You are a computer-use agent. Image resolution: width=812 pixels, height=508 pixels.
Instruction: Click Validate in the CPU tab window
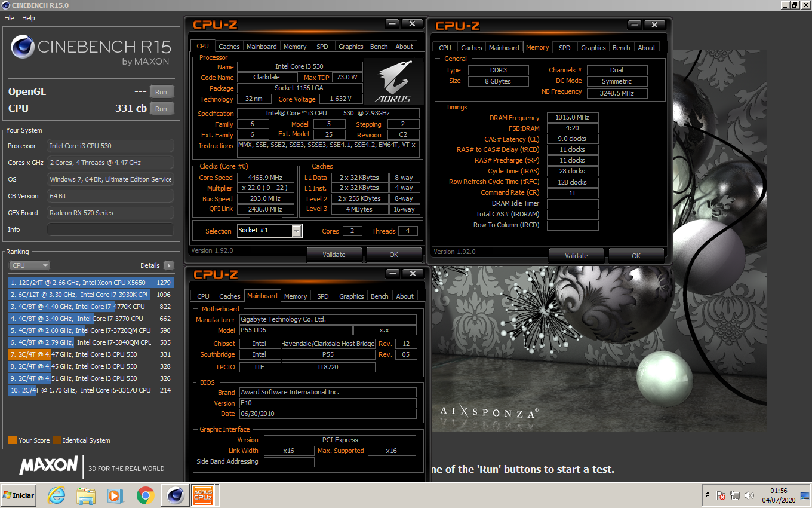pyautogui.click(x=334, y=255)
